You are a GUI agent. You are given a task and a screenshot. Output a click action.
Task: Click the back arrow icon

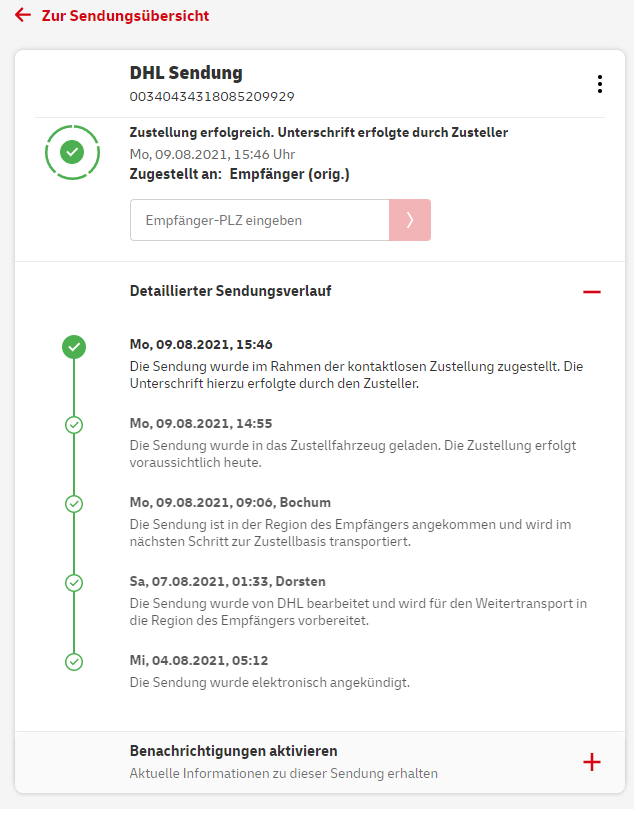[23, 16]
